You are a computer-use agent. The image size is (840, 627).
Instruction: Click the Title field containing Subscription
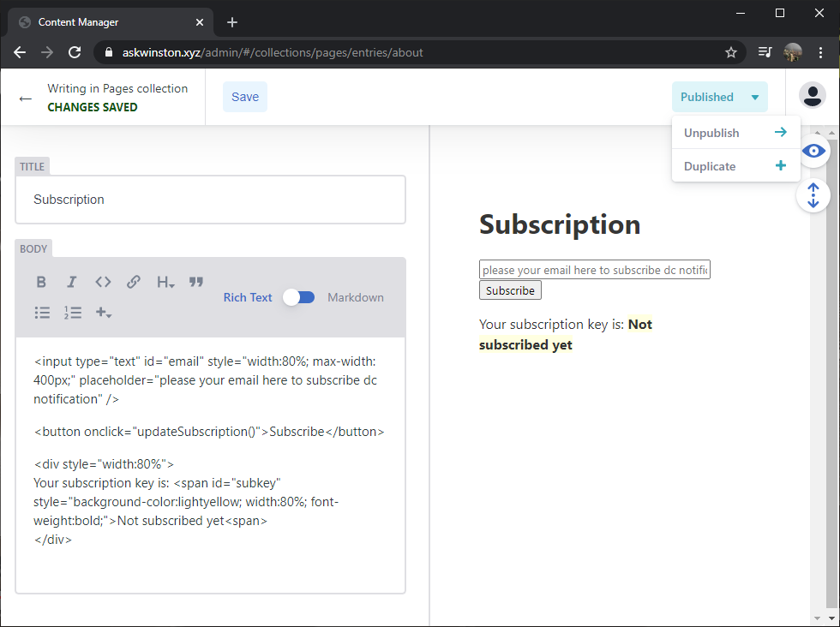pyautogui.click(x=210, y=199)
